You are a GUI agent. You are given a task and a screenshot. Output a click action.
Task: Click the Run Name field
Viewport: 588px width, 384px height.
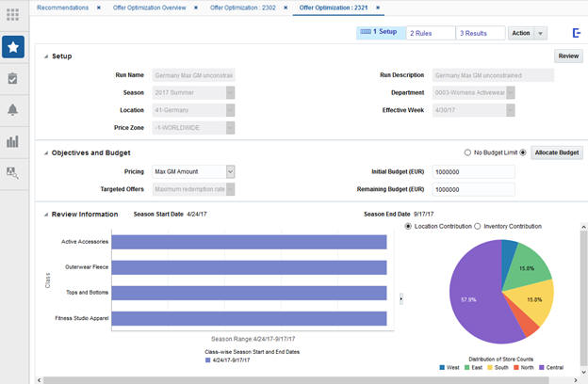point(193,75)
